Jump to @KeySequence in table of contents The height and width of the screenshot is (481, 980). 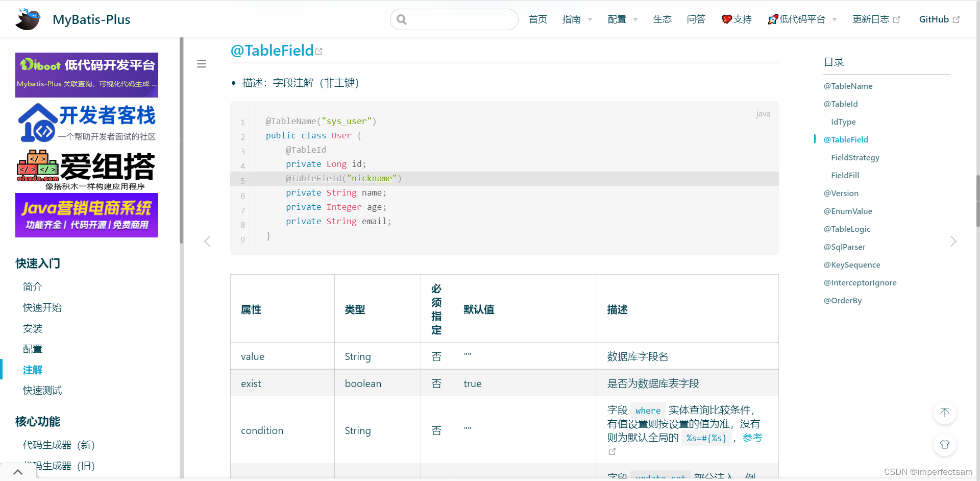(x=852, y=264)
